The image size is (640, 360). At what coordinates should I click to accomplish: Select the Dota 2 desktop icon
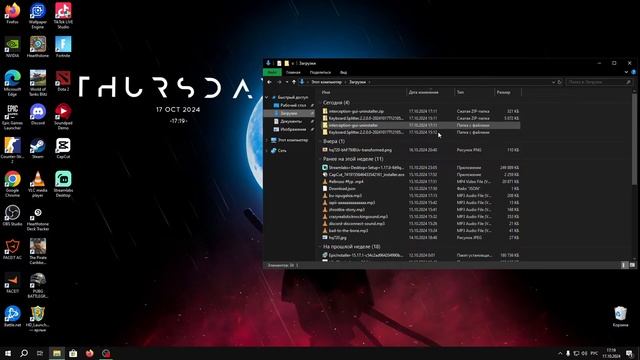pos(63,80)
